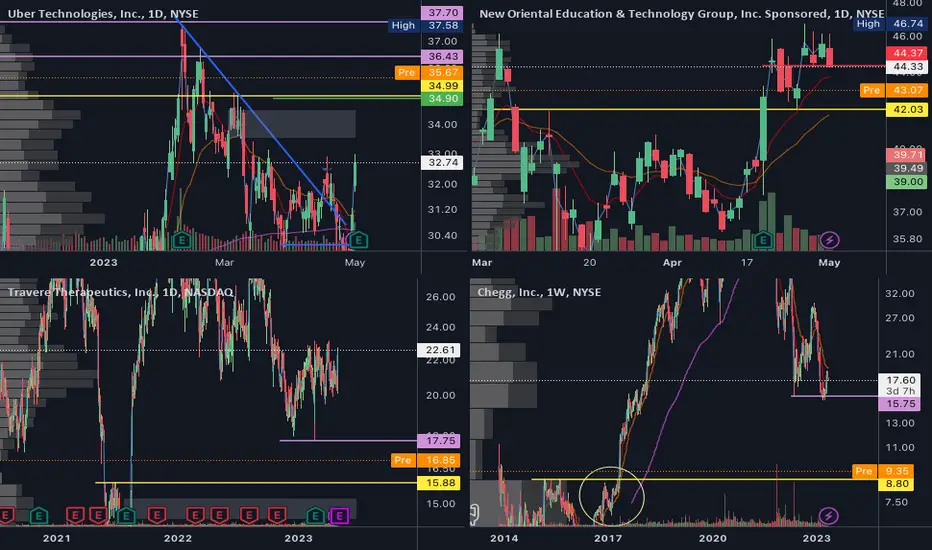Screen dimensions: 932x550
Task: Click the 2021 time label on Travere chart
Action: point(56,538)
